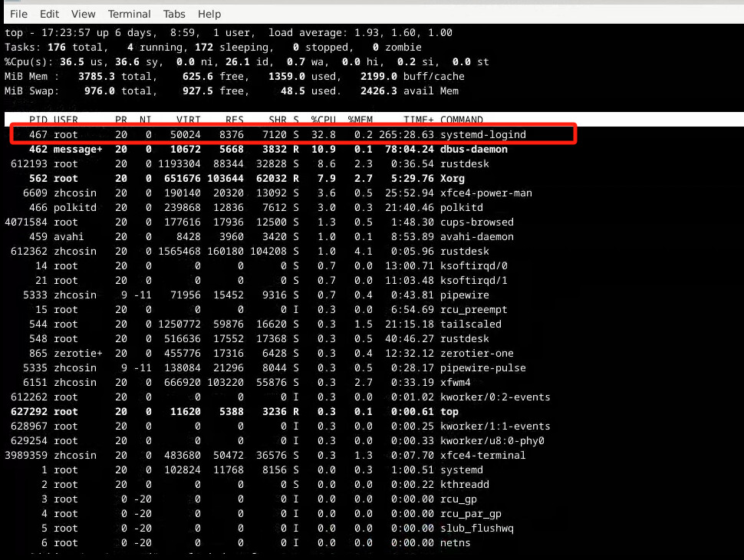Image resolution: width=744 pixels, height=560 pixels.
Task: Click PID 3989359 in process list
Action: pyautogui.click(x=26, y=455)
